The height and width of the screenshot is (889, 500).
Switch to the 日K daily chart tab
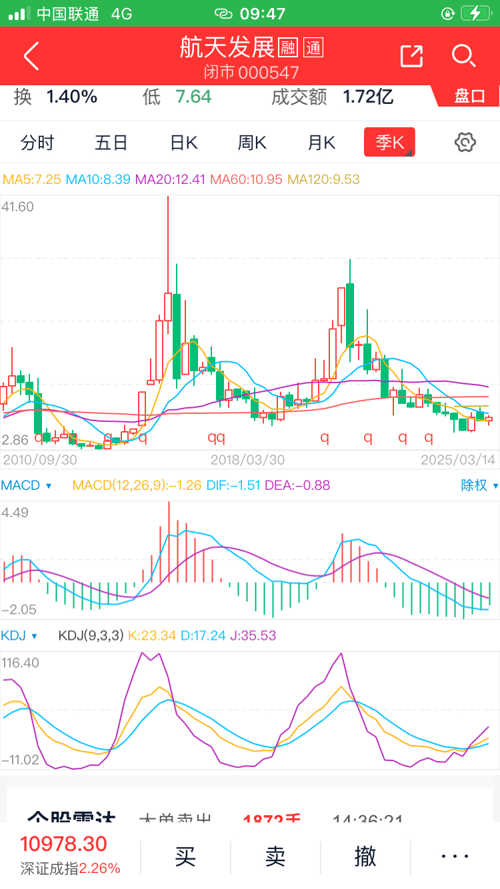[184, 143]
